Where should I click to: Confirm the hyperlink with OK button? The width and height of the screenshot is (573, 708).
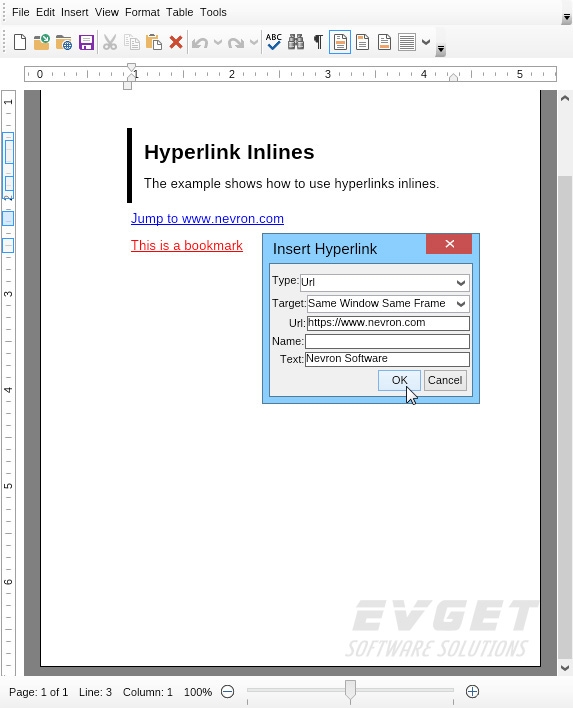399,380
